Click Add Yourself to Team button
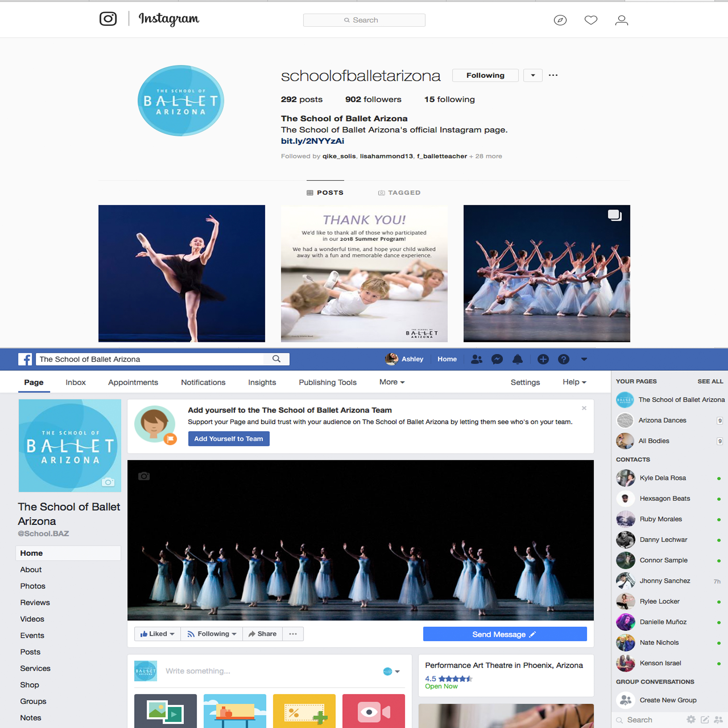 click(229, 439)
